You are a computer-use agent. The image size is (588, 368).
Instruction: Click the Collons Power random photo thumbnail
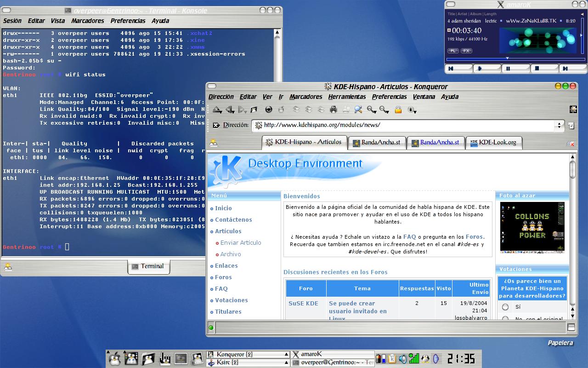coord(532,227)
